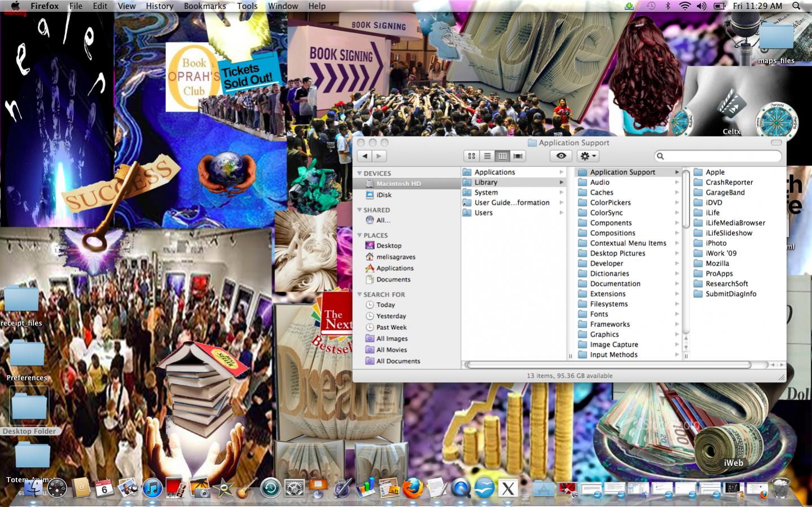812x507 pixels.
Task: Open volume control in menu bar
Action: [x=701, y=6]
